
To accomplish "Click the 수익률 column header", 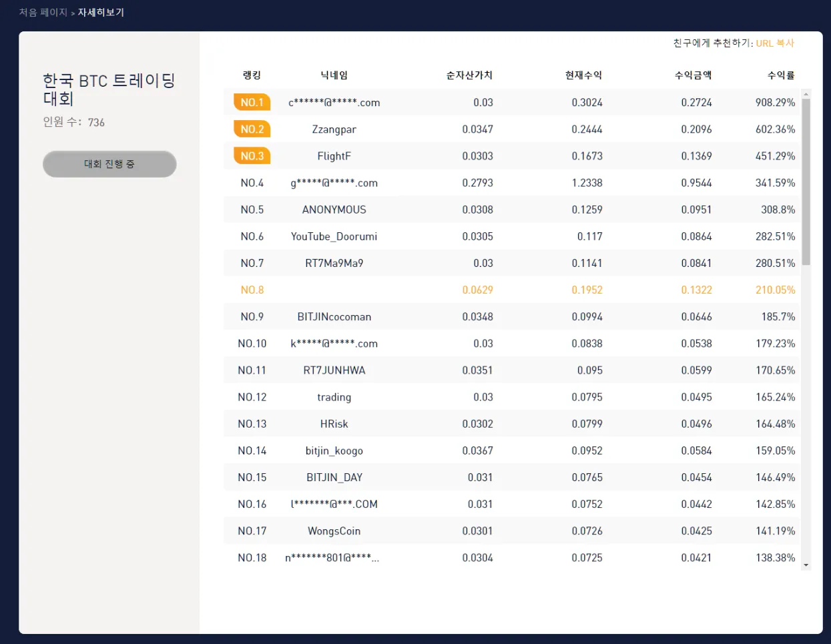I will click(x=781, y=75).
